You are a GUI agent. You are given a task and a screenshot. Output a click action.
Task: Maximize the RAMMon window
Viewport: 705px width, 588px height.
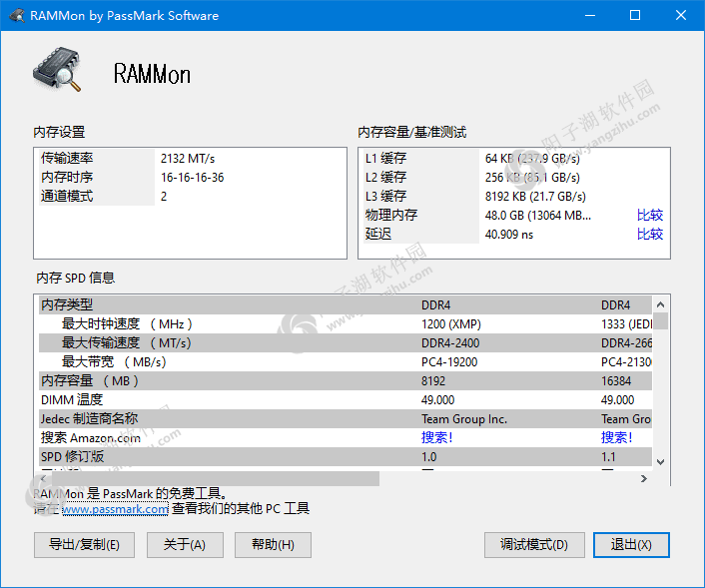(635, 15)
